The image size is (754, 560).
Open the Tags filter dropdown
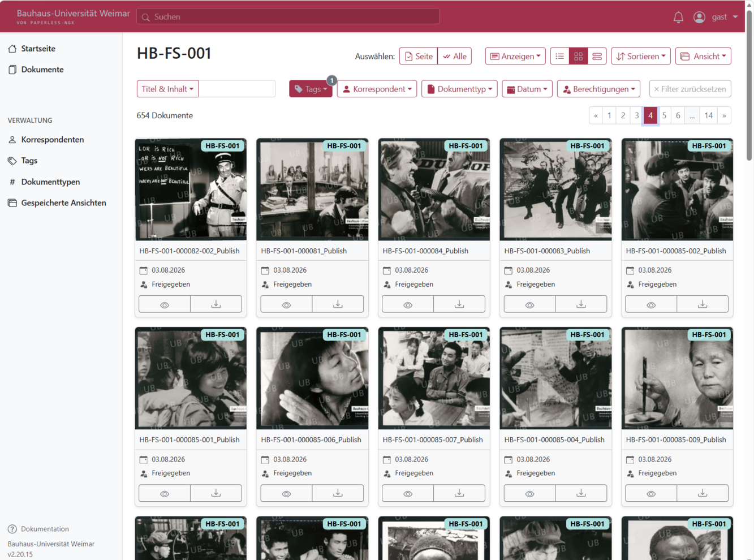click(x=311, y=89)
